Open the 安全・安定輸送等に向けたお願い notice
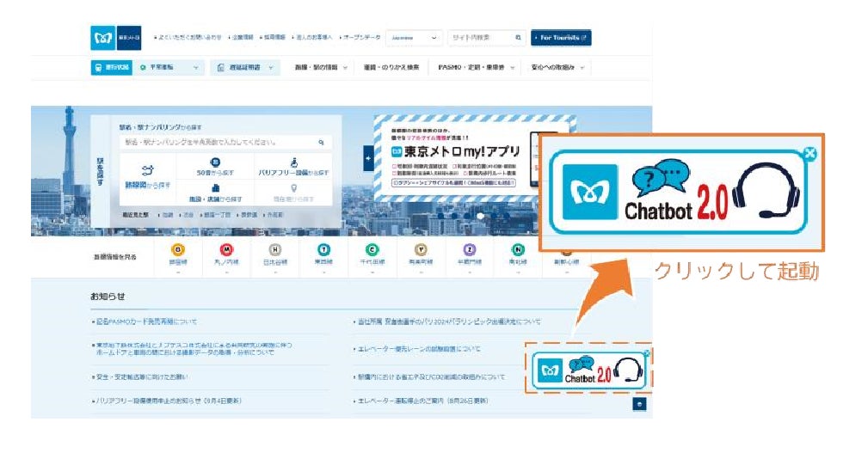 click(140, 376)
